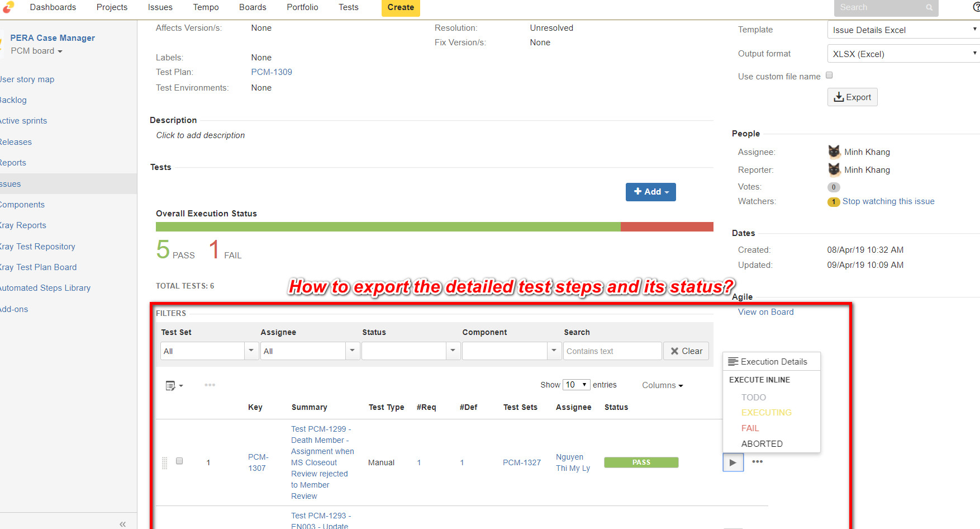Image resolution: width=980 pixels, height=529 pixels.
Task: Click the Export button
Action: [852, 97]
